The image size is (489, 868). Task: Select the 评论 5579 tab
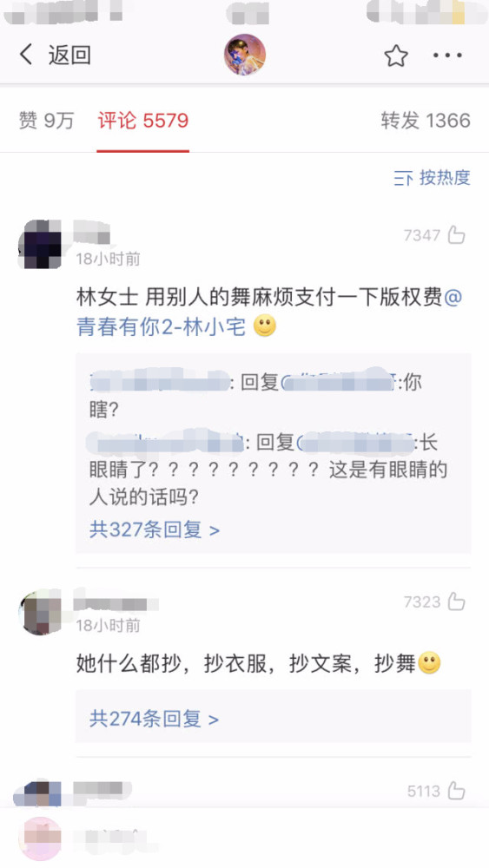click(143, 120)
